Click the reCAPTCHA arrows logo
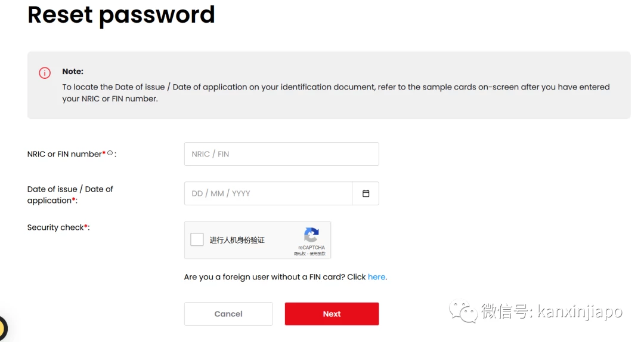644x342 pixels. tap(311, 235)
